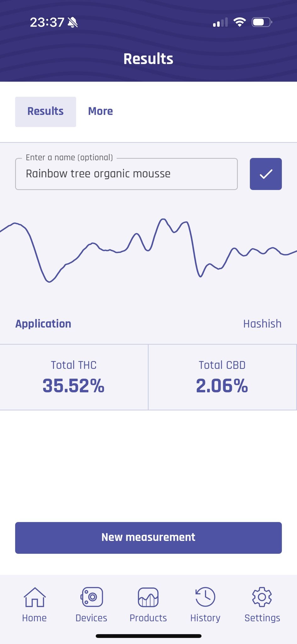297x644 pixels.
Task: Open the Devices icon in navigation bar
Action: tap(91, 597)
